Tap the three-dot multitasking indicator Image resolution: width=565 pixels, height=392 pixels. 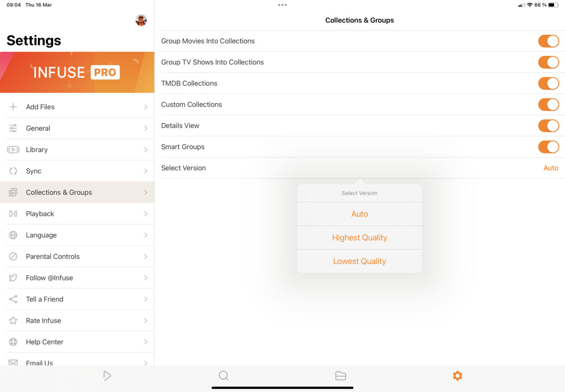coord(282,5)
